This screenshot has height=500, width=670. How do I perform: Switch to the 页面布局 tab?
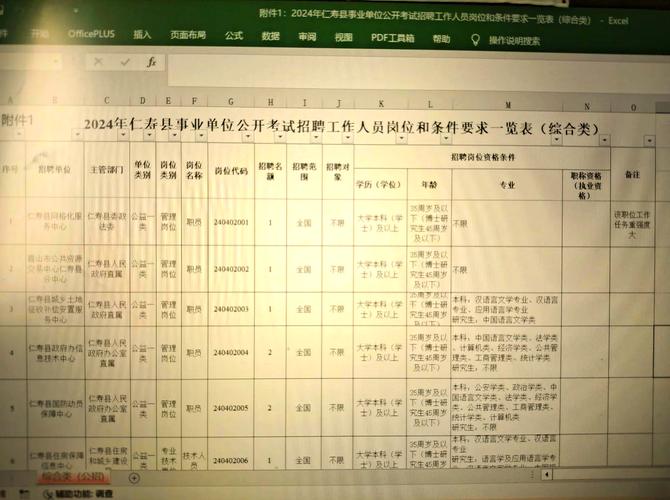188,35
